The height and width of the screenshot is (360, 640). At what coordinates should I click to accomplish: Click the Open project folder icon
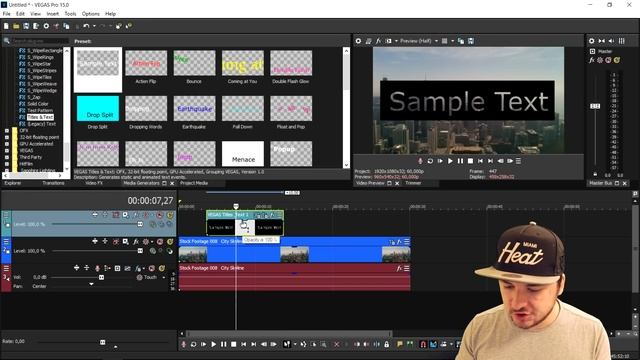(16, 26)
